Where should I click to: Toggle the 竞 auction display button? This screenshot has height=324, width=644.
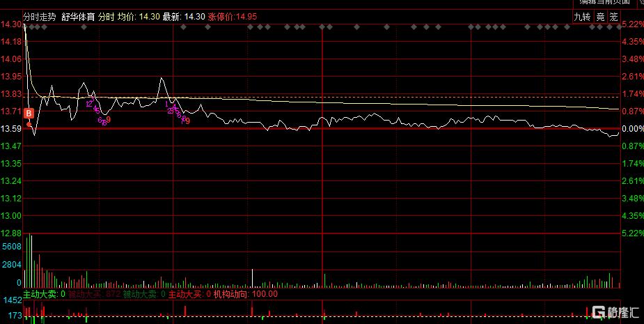coord(600,17)
